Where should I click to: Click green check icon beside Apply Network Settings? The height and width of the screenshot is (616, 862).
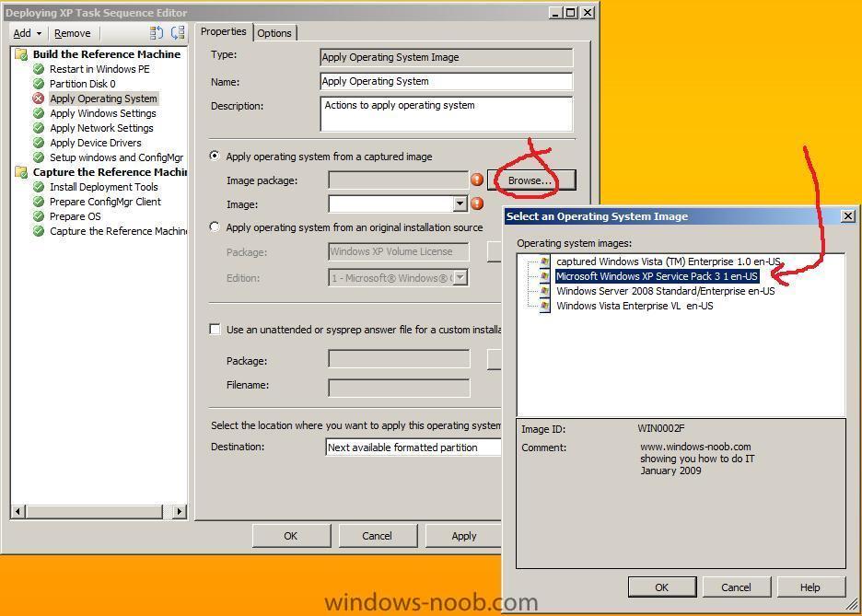39,128
